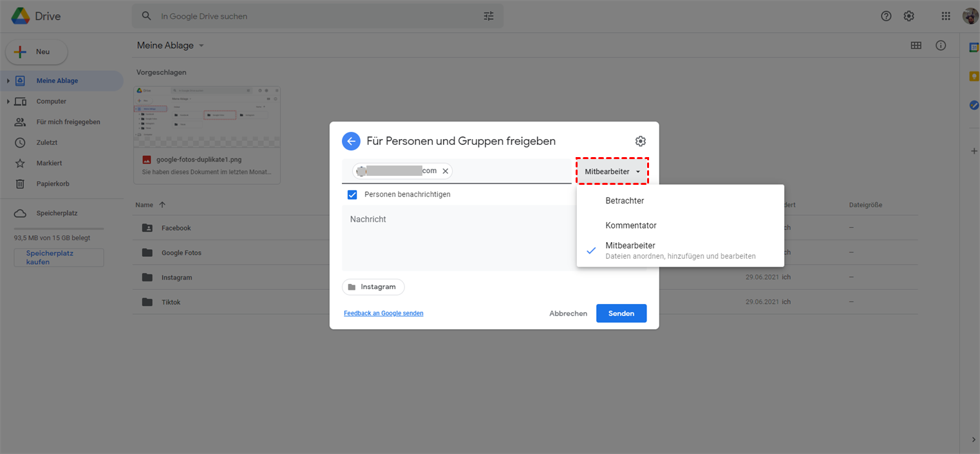Click the Abbrechen button
This screenshot has height=454, width=980.
(568, 314)
